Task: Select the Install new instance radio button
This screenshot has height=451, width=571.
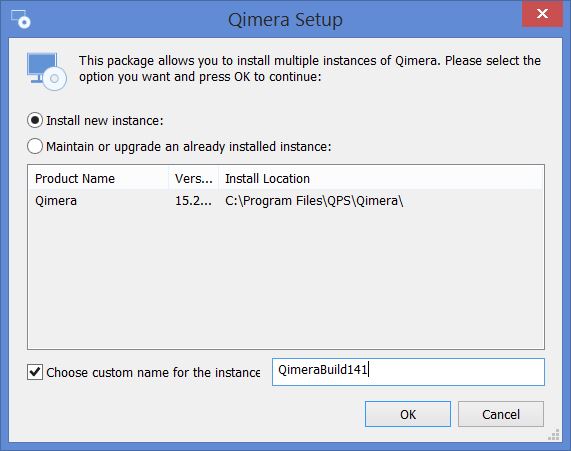Action: (x=35, y=120)
